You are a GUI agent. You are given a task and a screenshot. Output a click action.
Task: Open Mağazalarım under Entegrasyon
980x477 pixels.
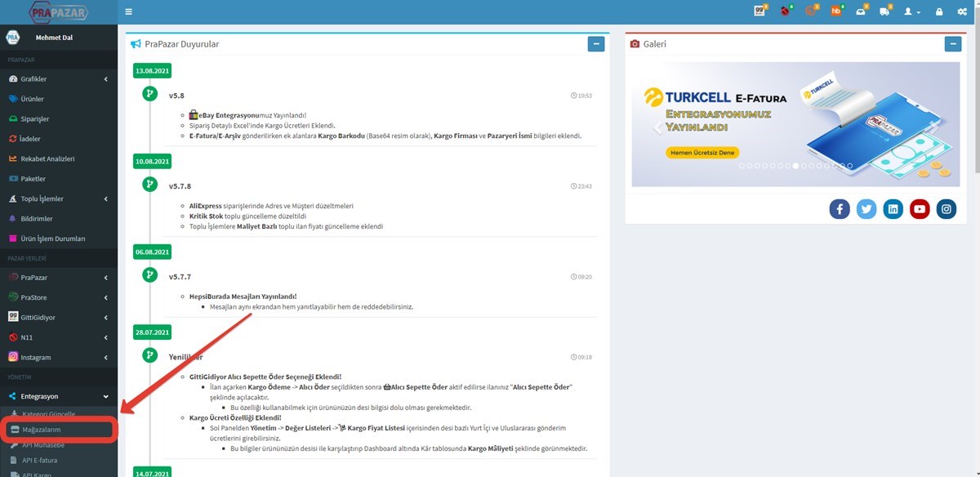[59, 429]
